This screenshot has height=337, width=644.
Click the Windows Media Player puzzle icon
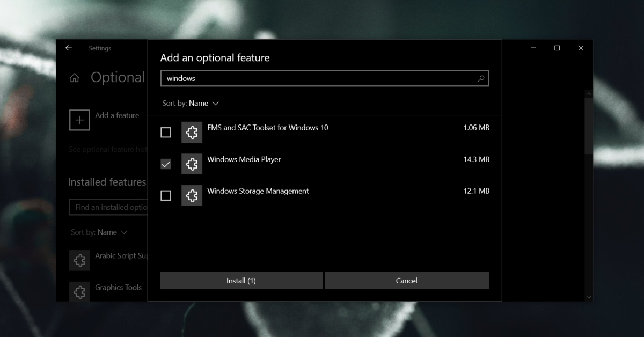point(192,164)
